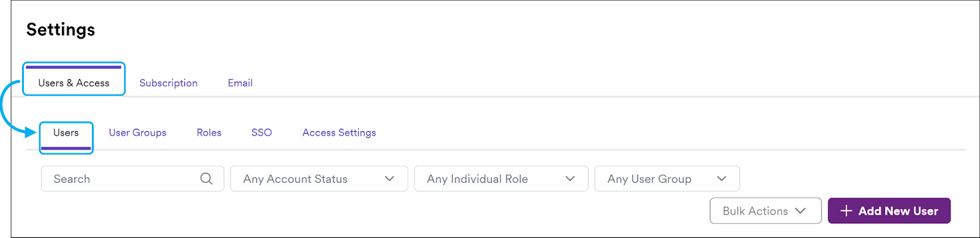The image size is (980, 238).
Task: Open the Bulk Actions menu
Action: (x=766, y=210)
